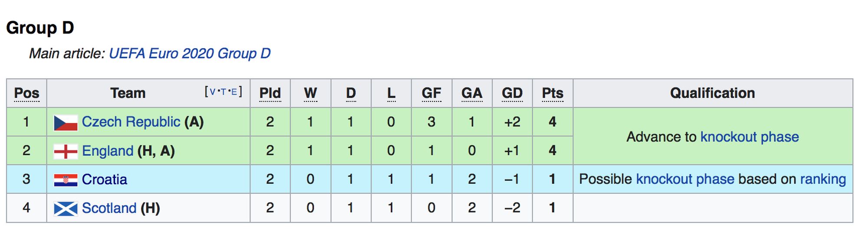The image size is (868, 241).
Task: Open the ranking link
Action: (823, 179)
